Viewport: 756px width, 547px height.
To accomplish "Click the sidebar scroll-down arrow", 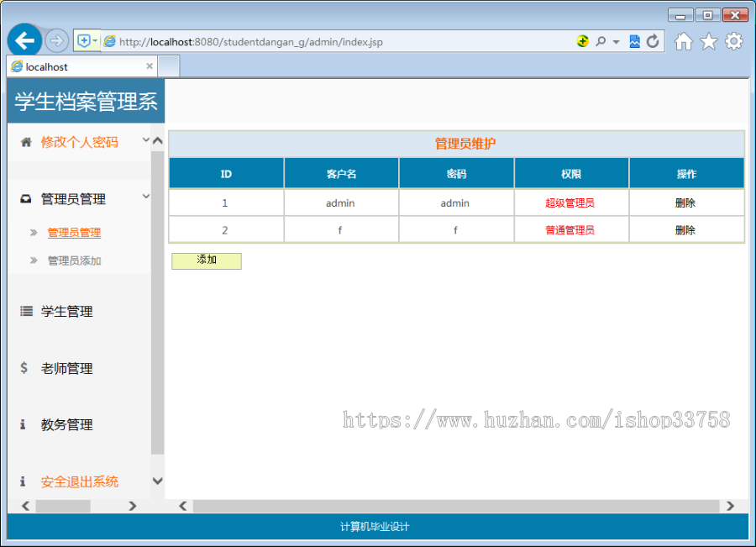I will pos(158,481).
